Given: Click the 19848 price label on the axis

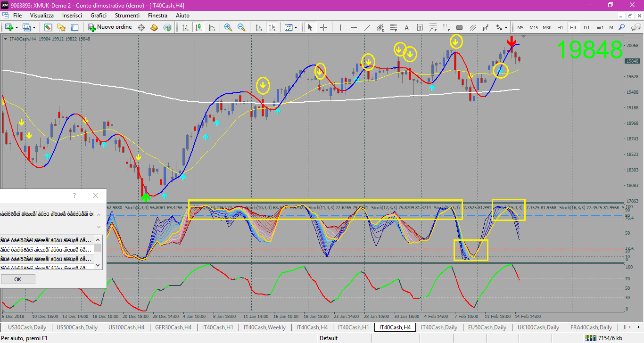Looking at the screenshot, I should click(x=632, y=61).
